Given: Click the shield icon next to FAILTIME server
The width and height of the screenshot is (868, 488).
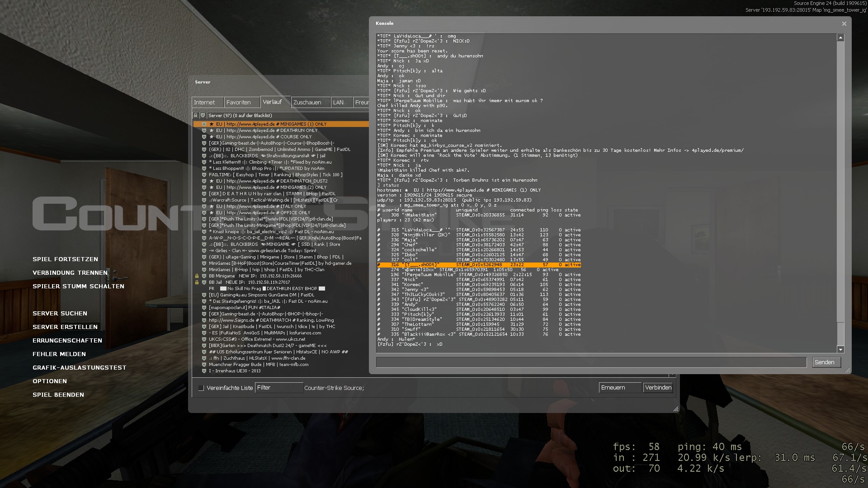Looking at the screenshot, I should pyautogui.click(x=204, y=175).
